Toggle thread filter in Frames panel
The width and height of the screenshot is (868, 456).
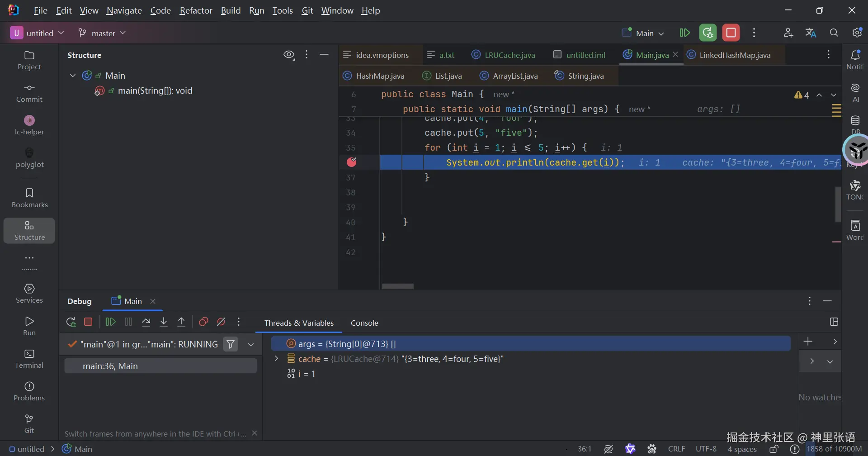tap(231, 344)
